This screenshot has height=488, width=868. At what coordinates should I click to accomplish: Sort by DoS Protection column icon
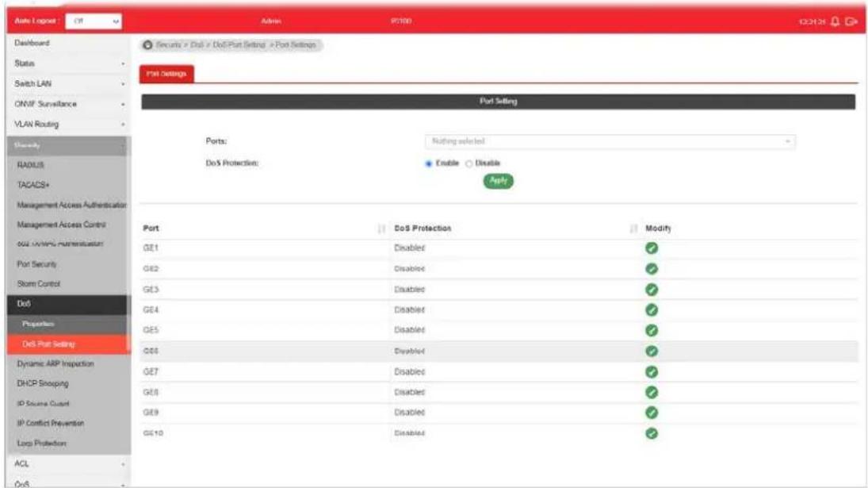pos(633,229)
